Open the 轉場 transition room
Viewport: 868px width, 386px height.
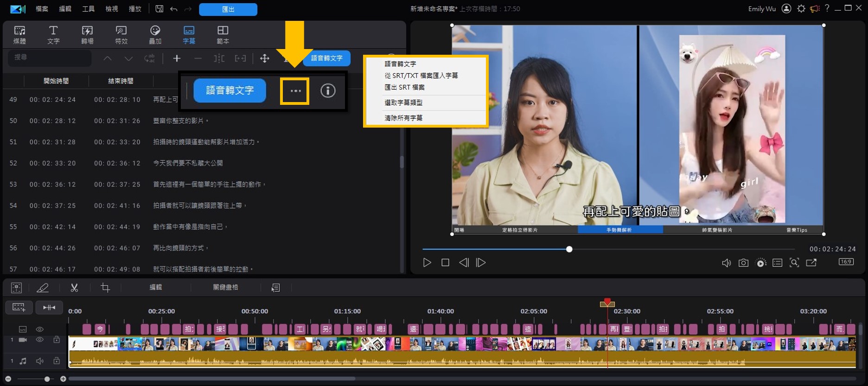point(87,35)
